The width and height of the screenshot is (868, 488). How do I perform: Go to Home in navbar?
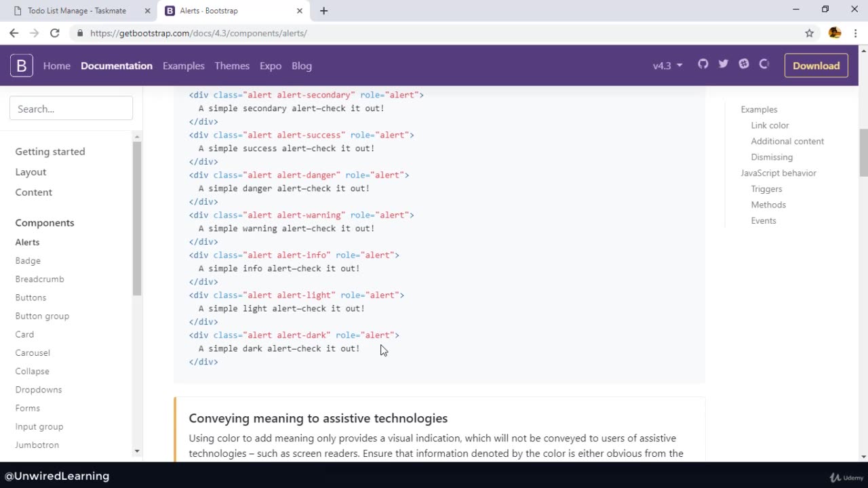pos(57,66)
